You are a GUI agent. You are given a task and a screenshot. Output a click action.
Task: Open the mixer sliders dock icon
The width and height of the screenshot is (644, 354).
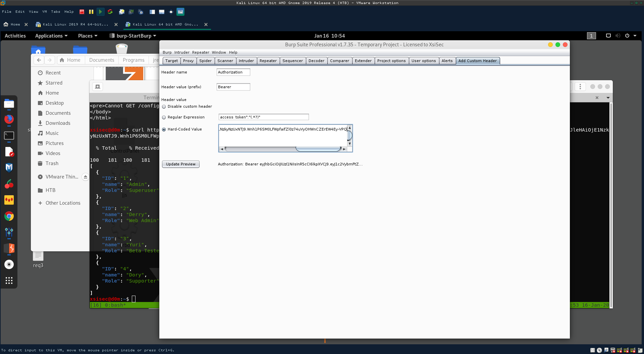tap(9, 232)
